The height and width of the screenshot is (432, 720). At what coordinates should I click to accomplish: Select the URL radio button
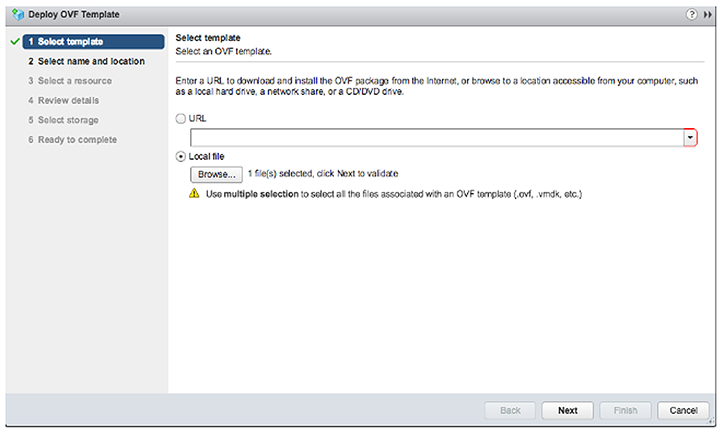(x=181, y=118)
